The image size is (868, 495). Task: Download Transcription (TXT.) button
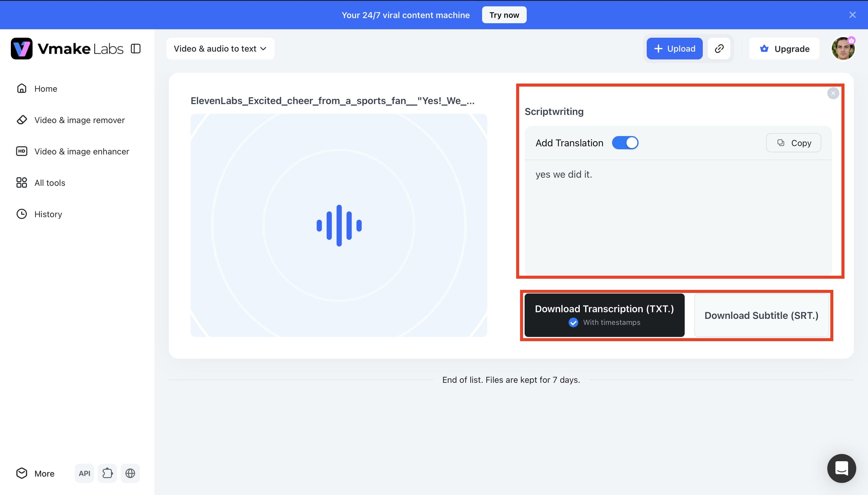click(604, 315)
